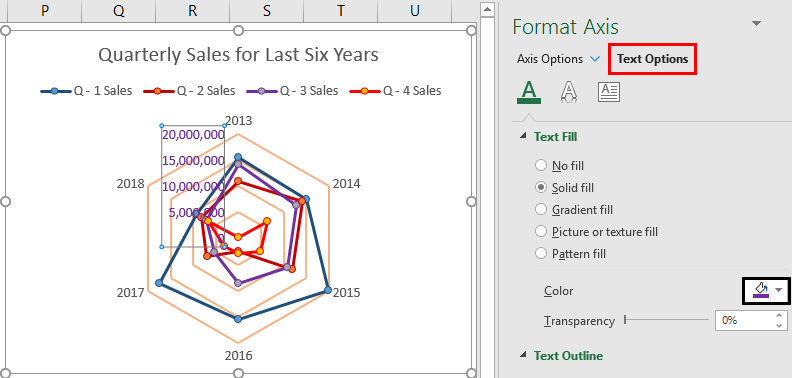Open the Format Axis pane options arrow
The height and width of the screenshot is (378, 792).
coord(756,24)
